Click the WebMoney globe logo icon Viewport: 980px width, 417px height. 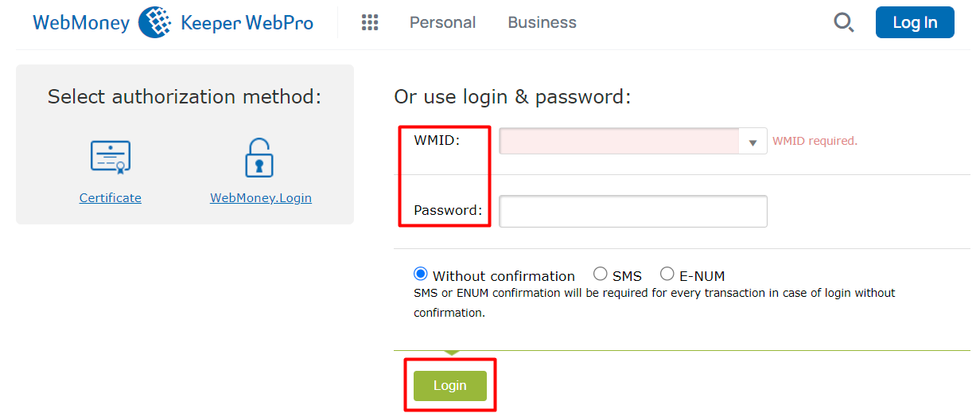(155, 22)
